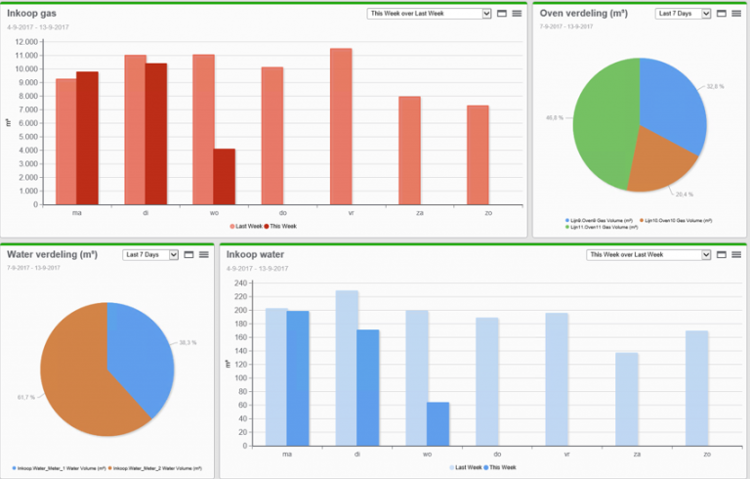Open hamburger menu of Inkoop gas widget
750x479 pixels.
[x=517, y=13]
